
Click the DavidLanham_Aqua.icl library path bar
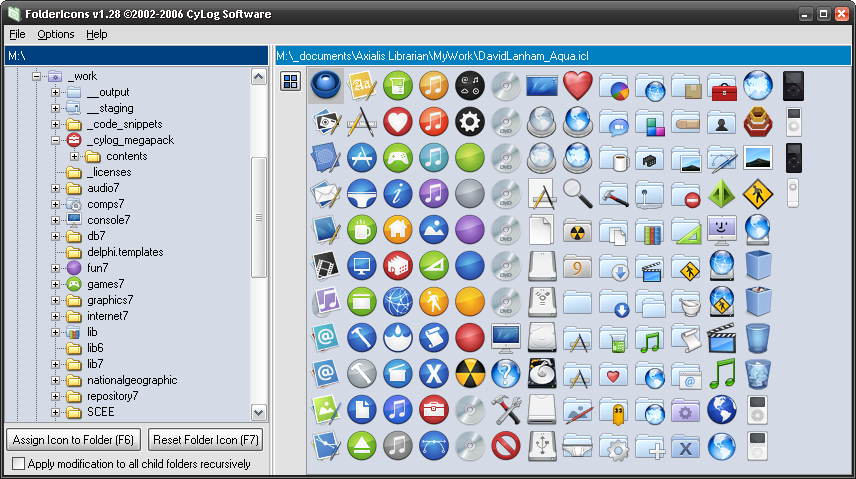pos(563,56)
